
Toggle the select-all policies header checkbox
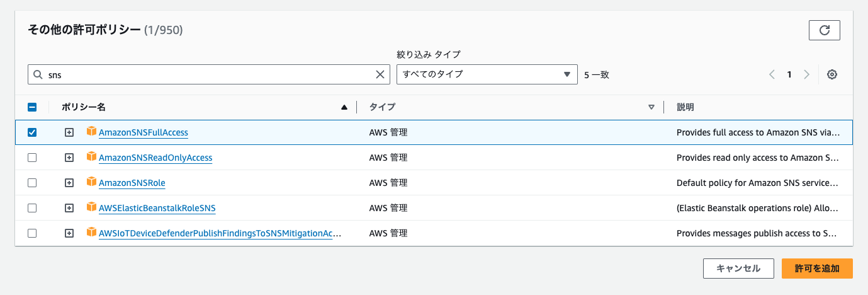32,107
